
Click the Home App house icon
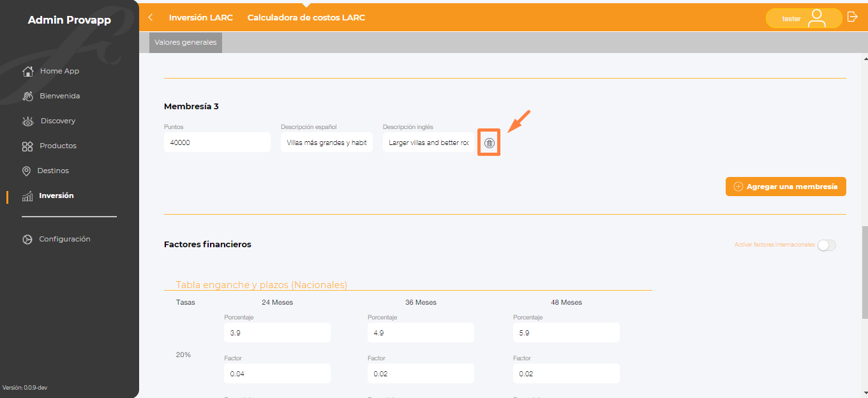pyautogui.click(x=27, y=71)
